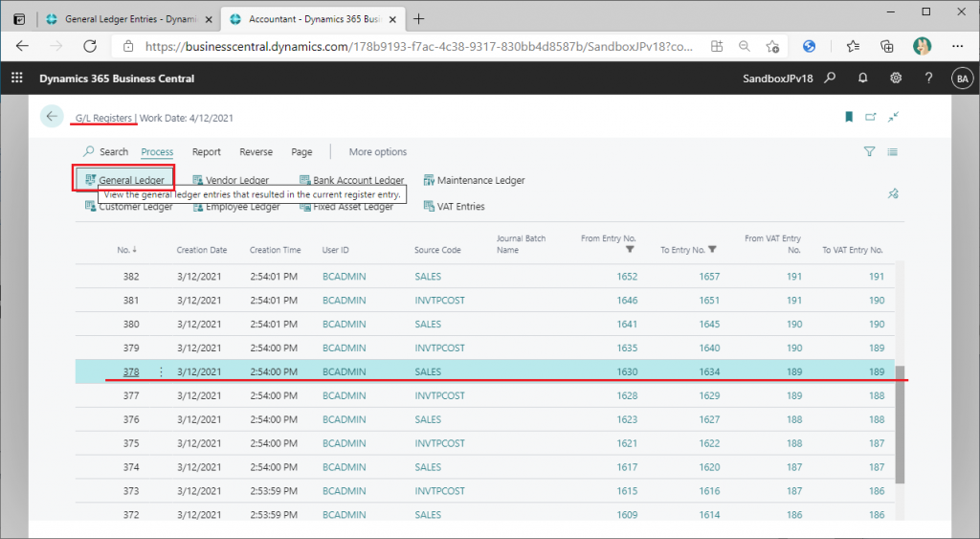Open browser zoom magnifier icon
Image resolution: width=980 pixels, height=539 pixels.
744,46
